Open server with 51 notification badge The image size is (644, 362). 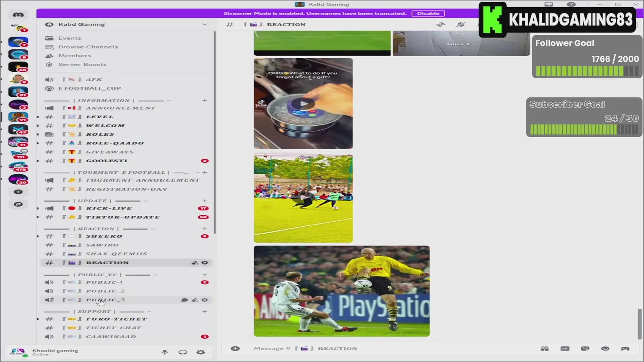pyautogui.click(x=18, y=91)
